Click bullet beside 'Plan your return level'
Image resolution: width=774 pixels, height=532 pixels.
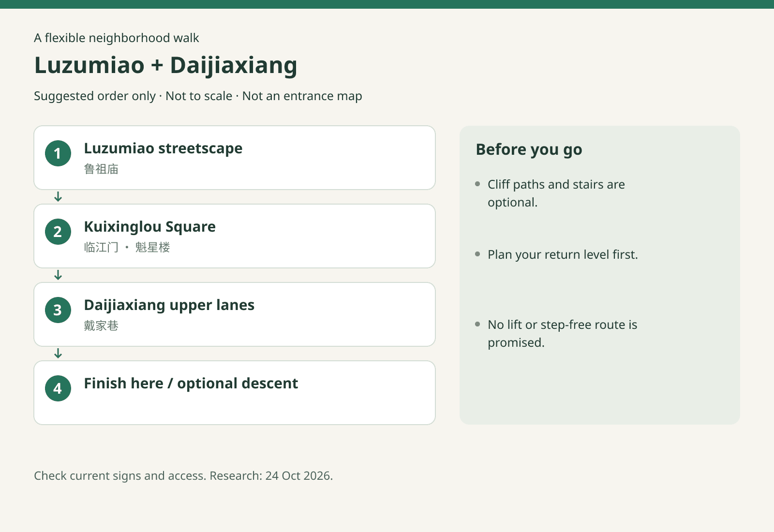click(x=477, y=254)
